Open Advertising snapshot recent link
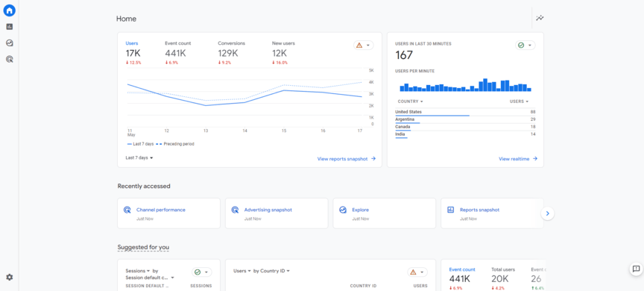Viewport: 644px width, 291px height. (268, 210)
